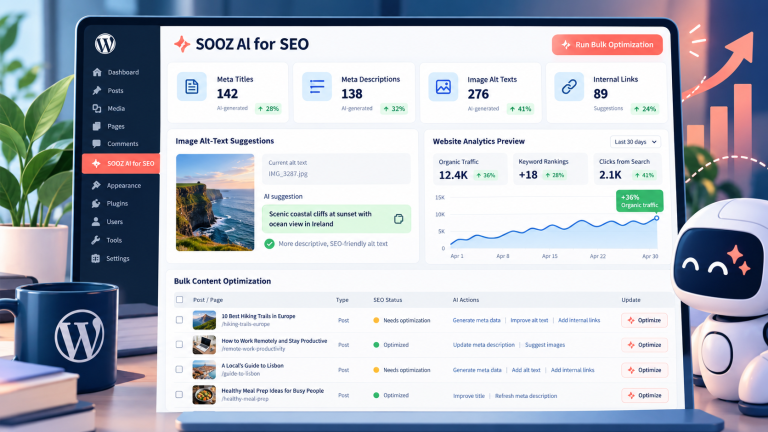Click the Organic Traffic 12.4K card
Screen dimensions: 768x432
tap(470, 169)
